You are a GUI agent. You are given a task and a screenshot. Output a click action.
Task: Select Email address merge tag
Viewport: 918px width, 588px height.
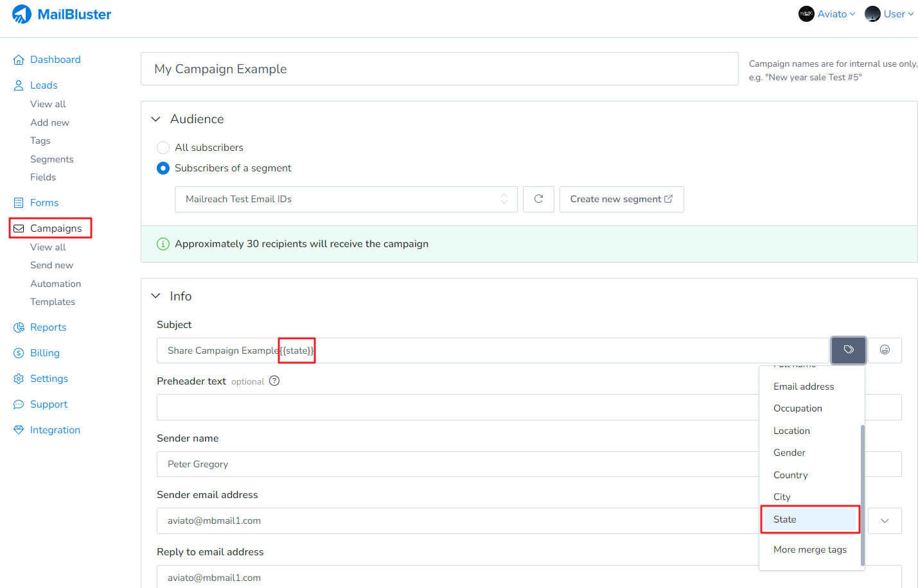tap(804, 386)
